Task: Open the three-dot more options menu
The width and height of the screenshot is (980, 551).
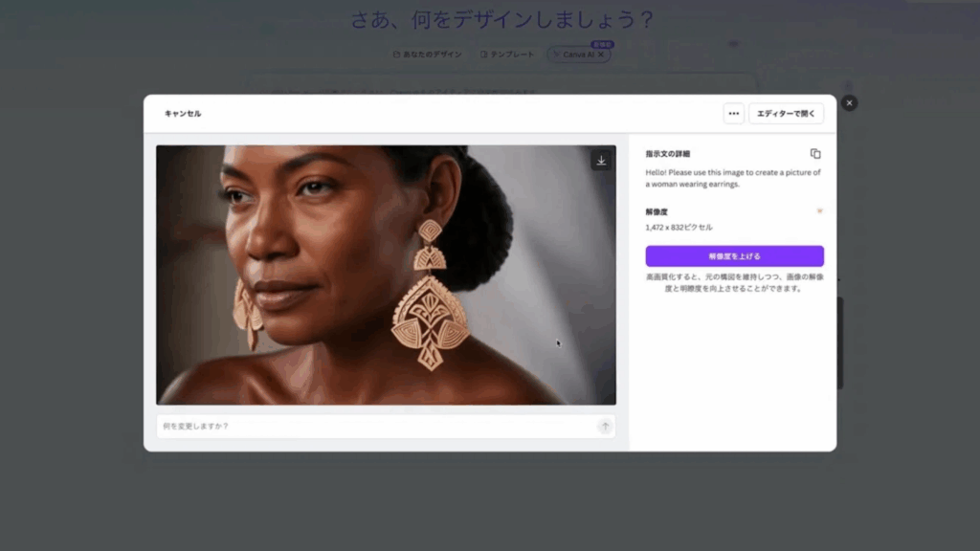Action: click(734, 114)
